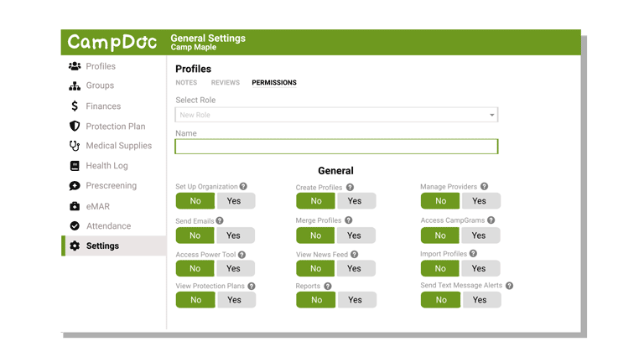Screen dimensions: 644x362
Task: Select the Permissions tab
Action: 274,82
